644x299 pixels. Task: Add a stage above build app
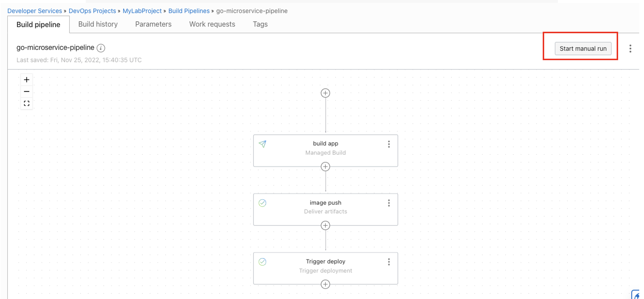(325, 93)
